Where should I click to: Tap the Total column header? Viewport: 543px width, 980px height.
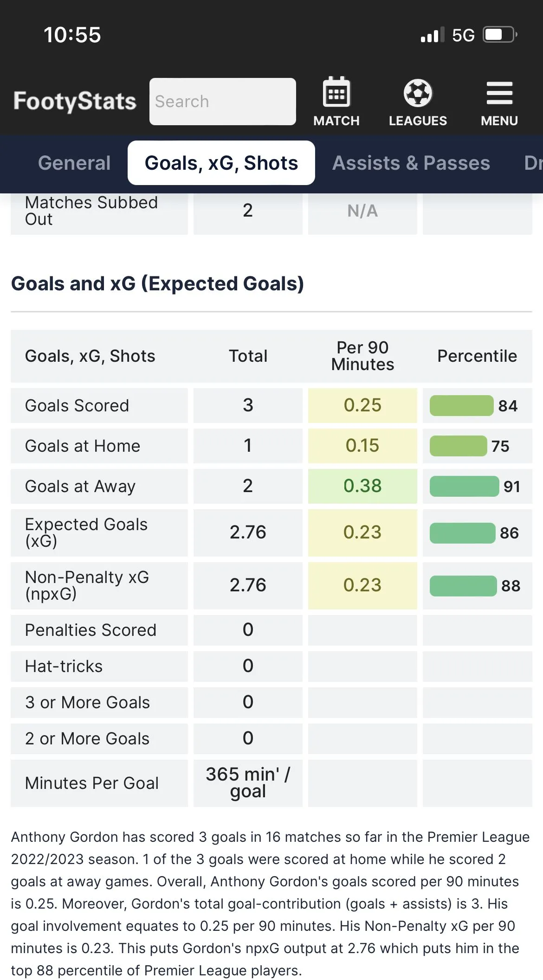248,356
